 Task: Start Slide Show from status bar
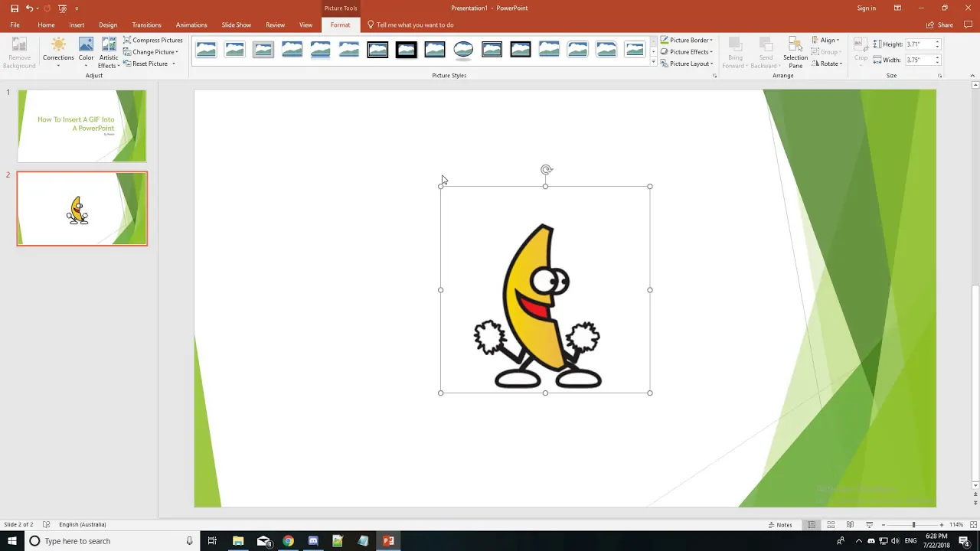[869, 525]
